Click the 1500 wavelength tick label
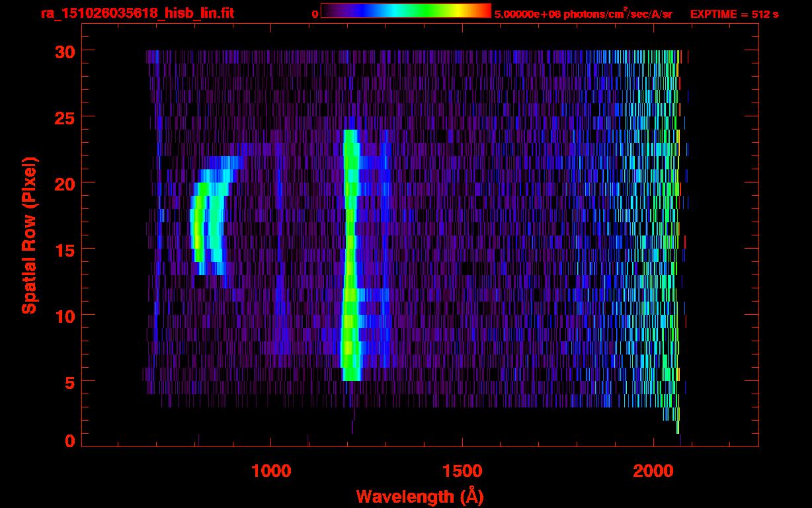 pos(462,471)
